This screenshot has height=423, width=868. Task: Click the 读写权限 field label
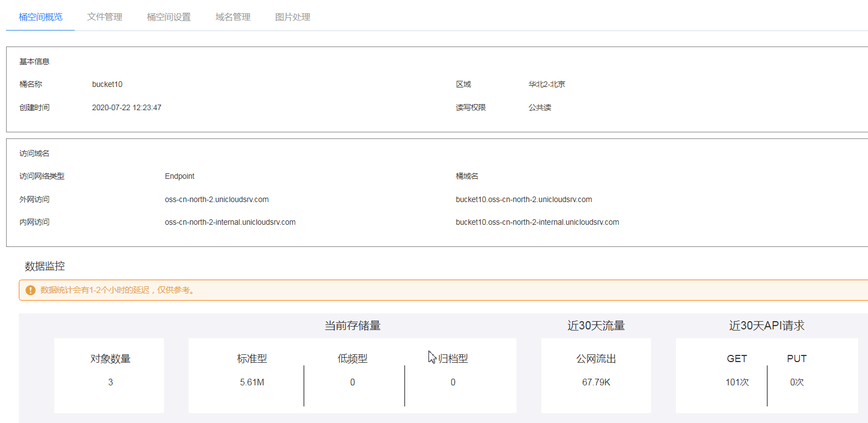click(471, 107)
